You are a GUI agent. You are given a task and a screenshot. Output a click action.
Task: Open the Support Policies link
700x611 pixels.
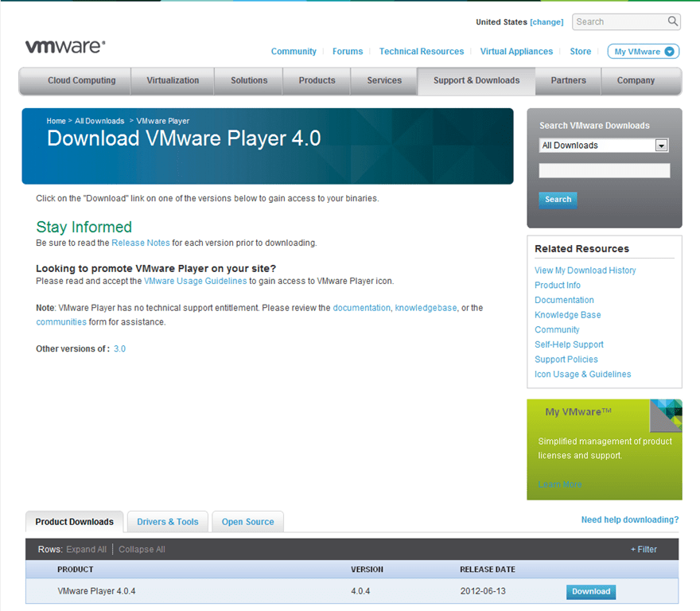point(566,360)
